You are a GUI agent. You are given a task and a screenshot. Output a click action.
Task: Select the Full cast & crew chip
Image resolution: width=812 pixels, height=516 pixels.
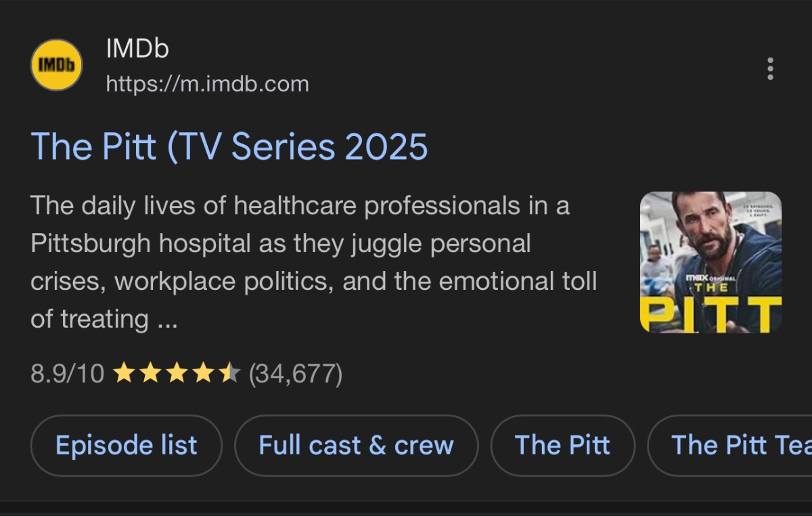click(356, 446)
